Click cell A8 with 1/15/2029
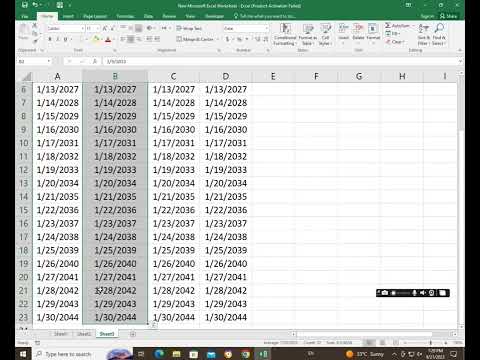 (57, 116)
